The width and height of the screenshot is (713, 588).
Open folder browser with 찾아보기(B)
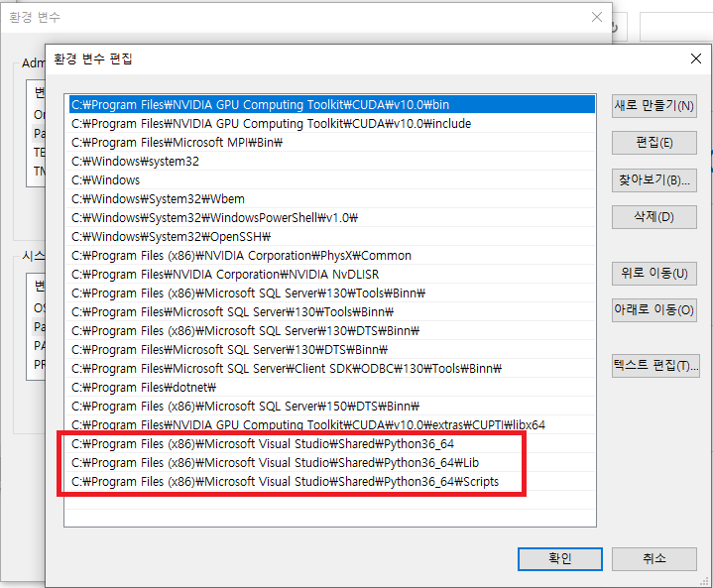[654, 180]
